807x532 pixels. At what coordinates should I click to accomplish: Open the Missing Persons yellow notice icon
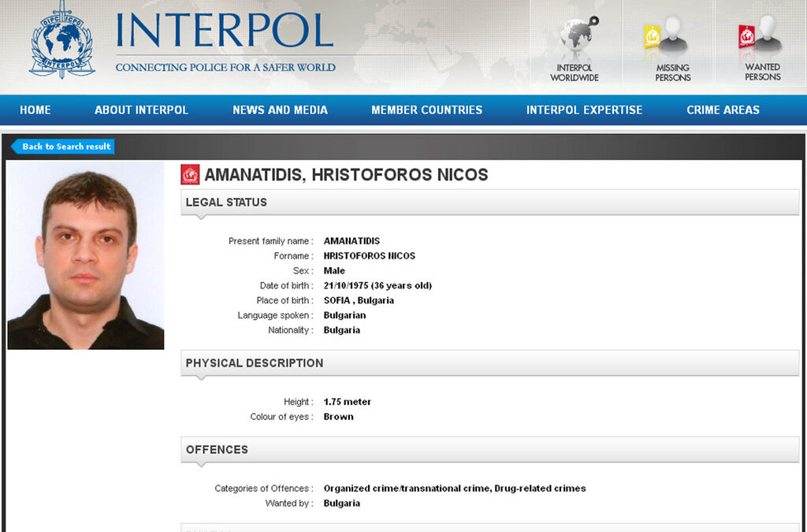pos(665,35)
